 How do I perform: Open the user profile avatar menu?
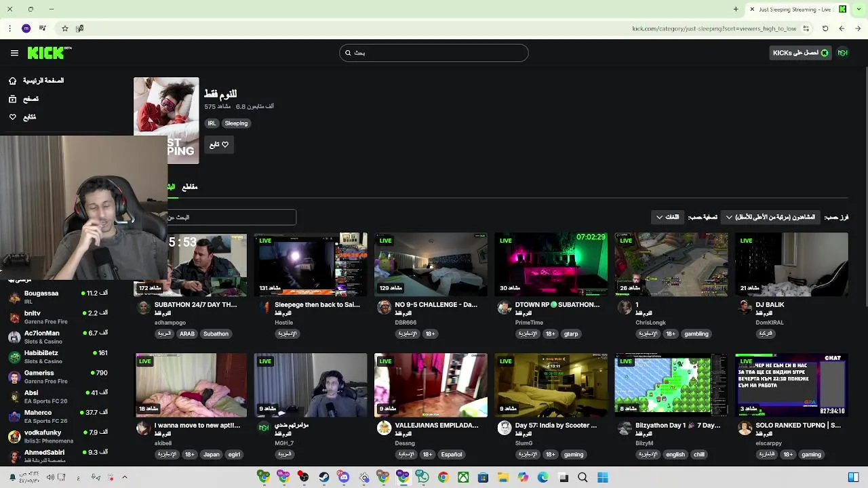[843, 53]
